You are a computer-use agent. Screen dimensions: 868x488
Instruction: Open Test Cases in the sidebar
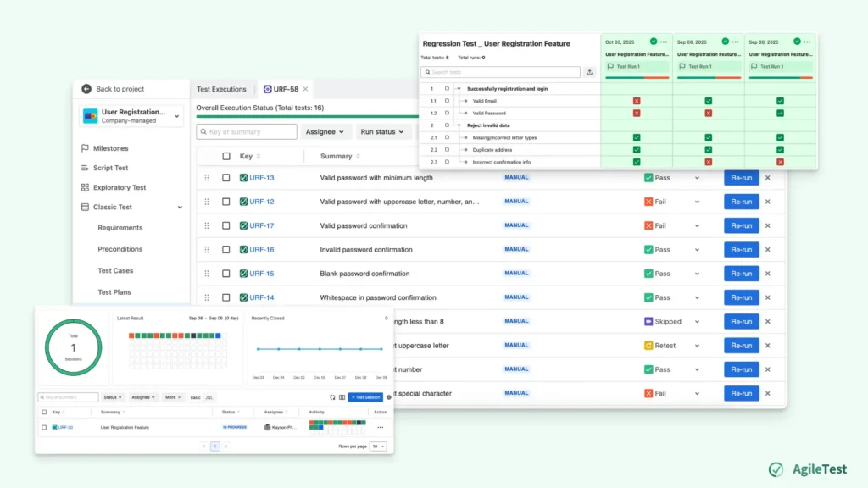(115, 271)
